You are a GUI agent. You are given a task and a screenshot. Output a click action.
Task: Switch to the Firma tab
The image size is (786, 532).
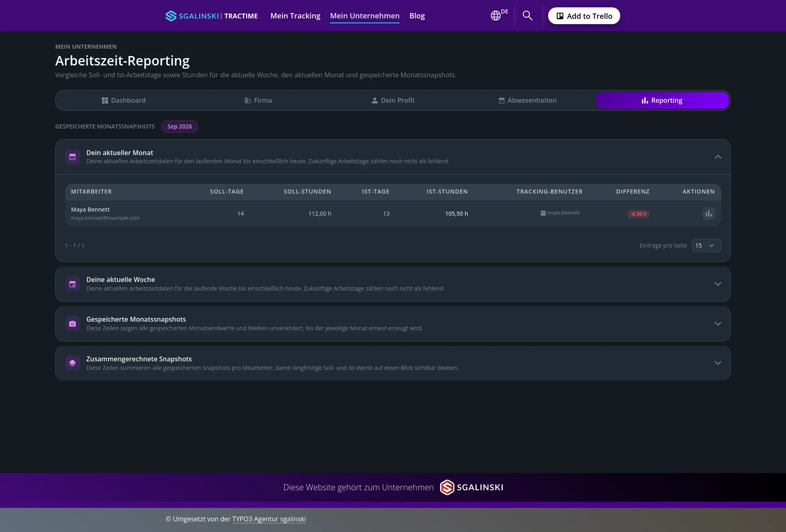258,101
